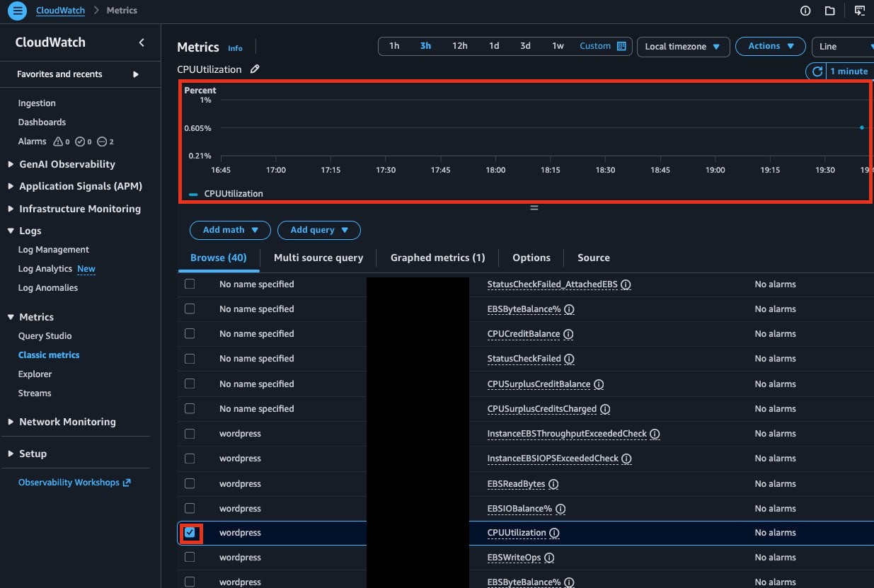
Task: Collapse the CloudWatch sidebar arrow
Action: pos(142,42)
